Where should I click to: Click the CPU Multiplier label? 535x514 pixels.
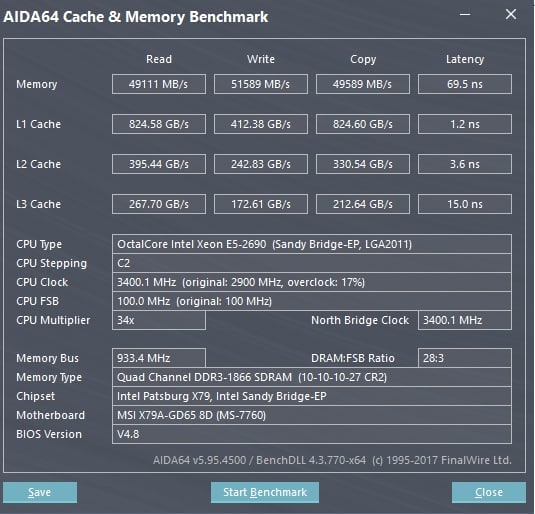tap(53, 320)
